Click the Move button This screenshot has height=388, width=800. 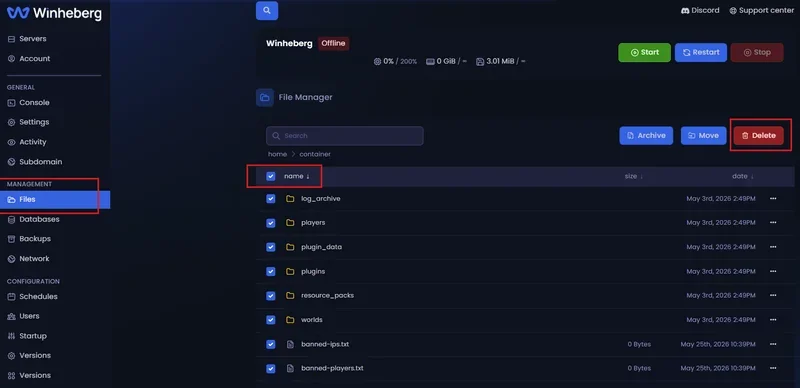coord(704,136)
